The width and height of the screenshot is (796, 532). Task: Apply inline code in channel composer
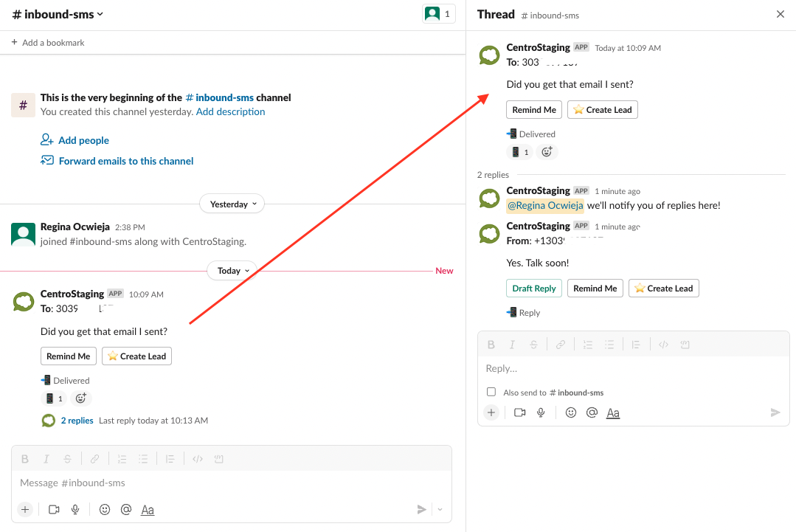(x=198, y=459)
